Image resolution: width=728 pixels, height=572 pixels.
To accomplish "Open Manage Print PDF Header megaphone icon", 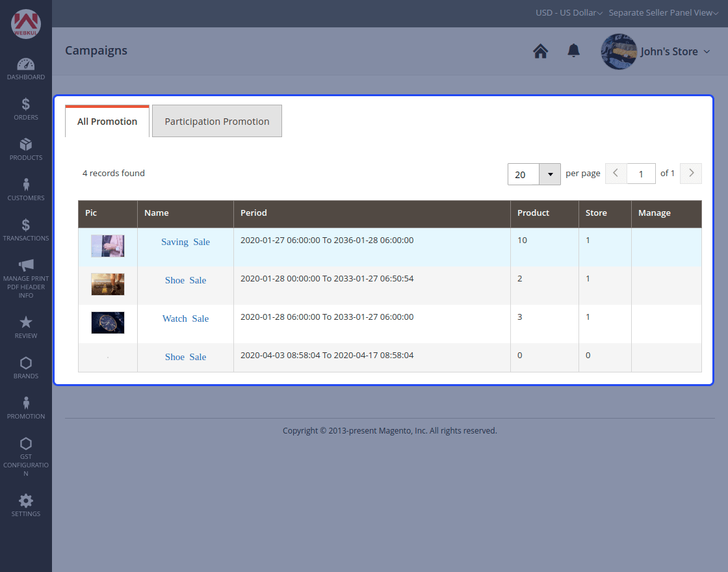I will (26, 265).
